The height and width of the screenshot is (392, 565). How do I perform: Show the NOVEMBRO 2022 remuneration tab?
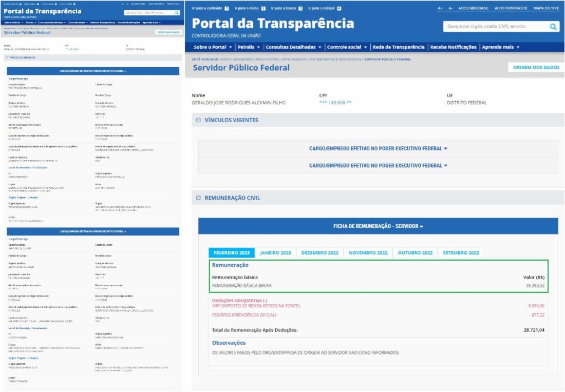[x=368, y=252]
